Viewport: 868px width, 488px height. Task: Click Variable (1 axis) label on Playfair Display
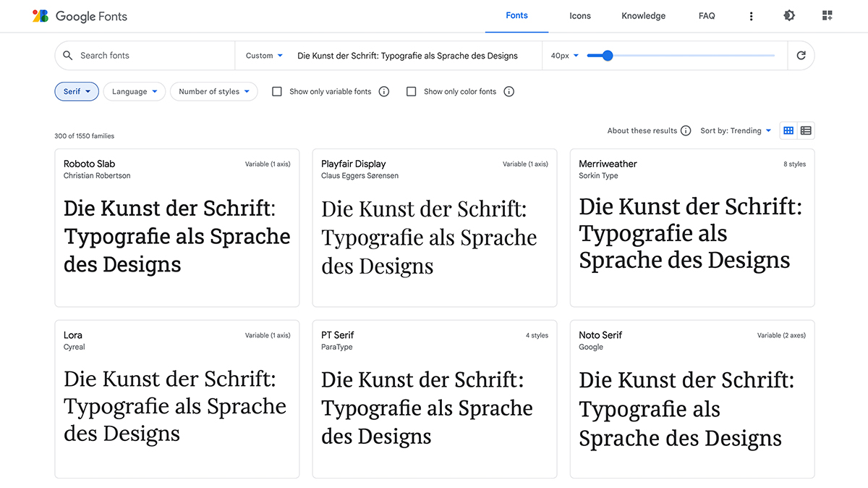tap(525, 164)
